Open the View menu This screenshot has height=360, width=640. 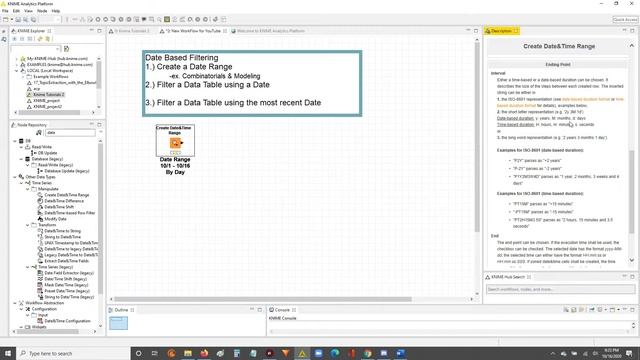[x=28, y=11]
